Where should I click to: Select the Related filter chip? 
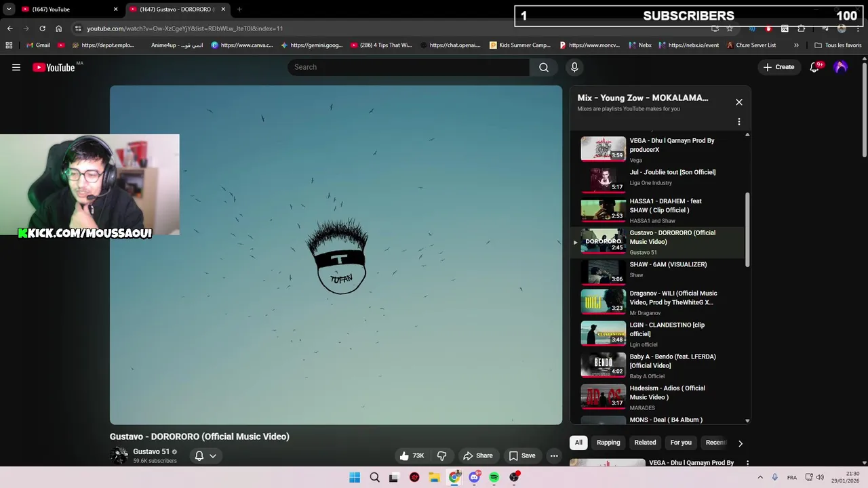tap(645, 443)
